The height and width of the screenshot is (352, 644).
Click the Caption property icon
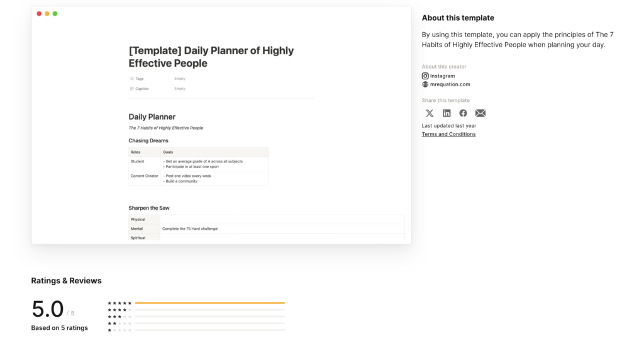(131, 89)
